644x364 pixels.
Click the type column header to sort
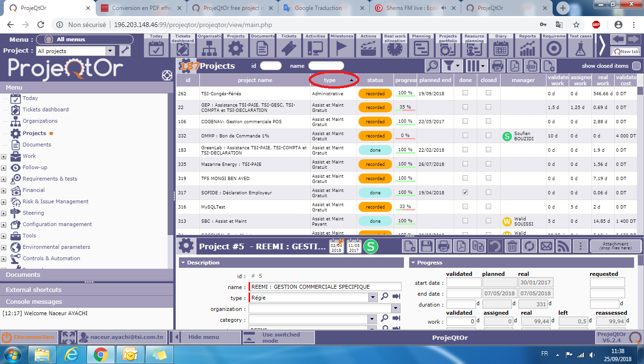pyautogui.click(x=330, y=80)
